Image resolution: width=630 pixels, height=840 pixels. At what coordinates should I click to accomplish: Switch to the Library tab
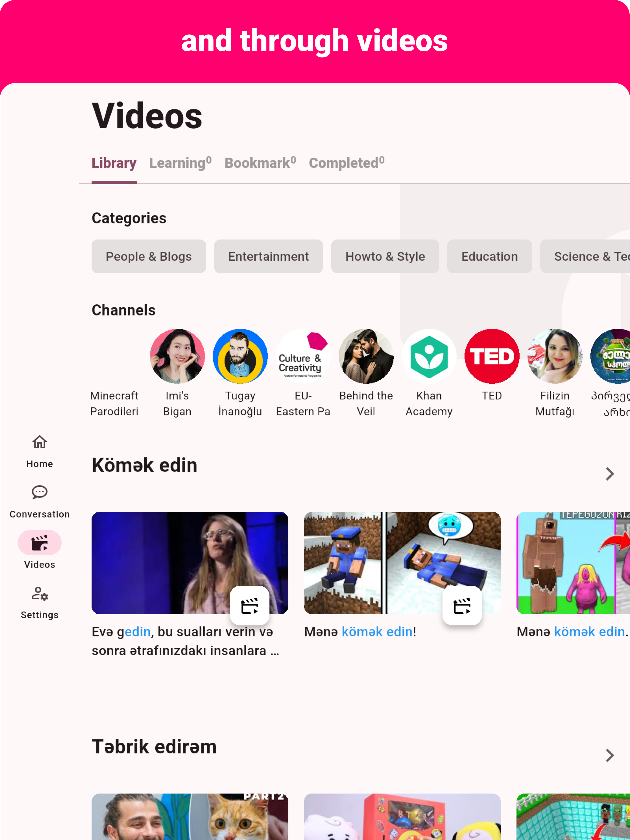(114, 163)
